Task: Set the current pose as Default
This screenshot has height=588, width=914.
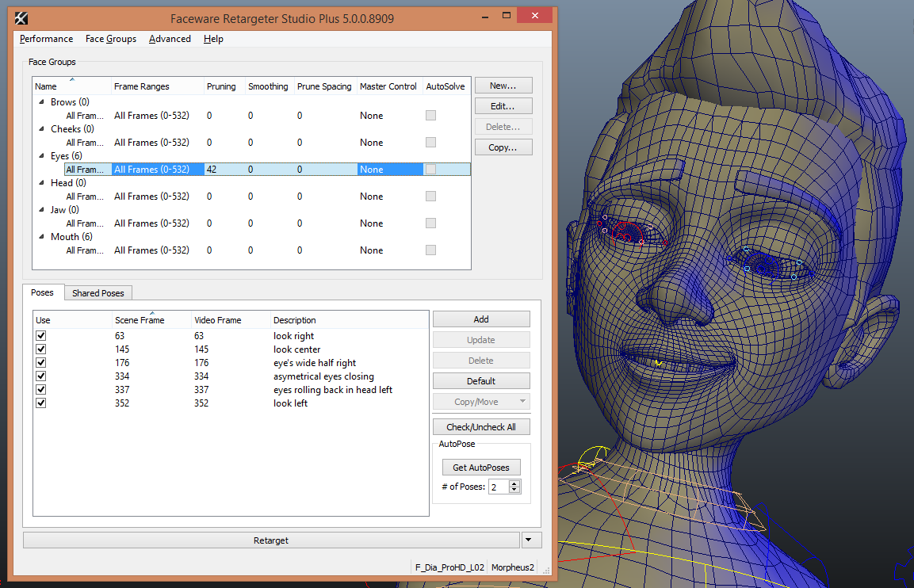Action: click(x=480, y=380)
